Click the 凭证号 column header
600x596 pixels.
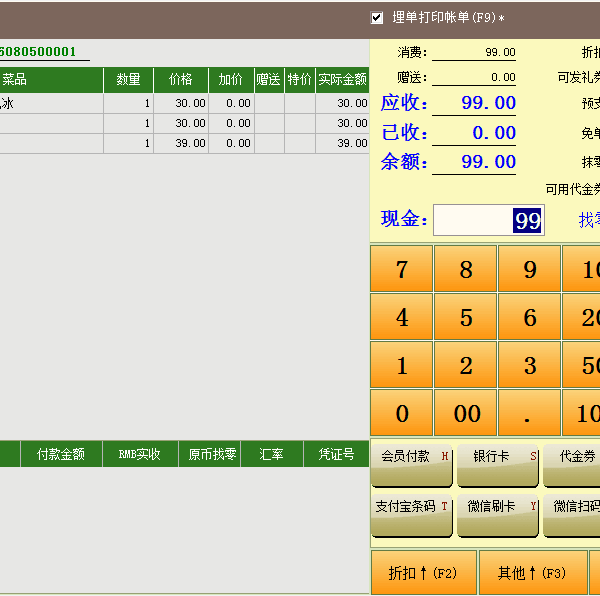coord(336,454)
